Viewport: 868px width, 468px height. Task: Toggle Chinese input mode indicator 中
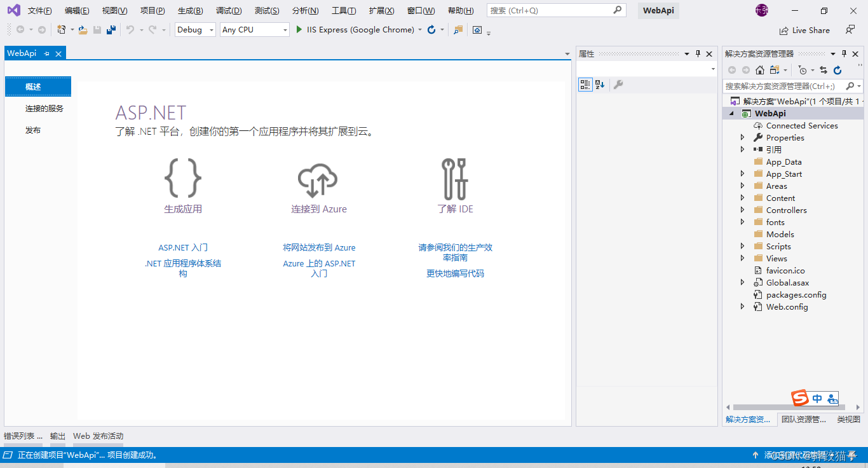tap(817, 399)
